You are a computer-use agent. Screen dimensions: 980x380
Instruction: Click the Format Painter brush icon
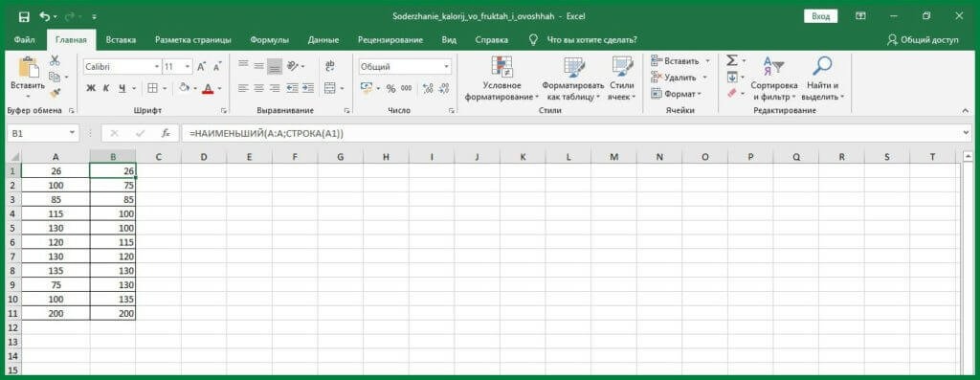(x=55, y=93)
